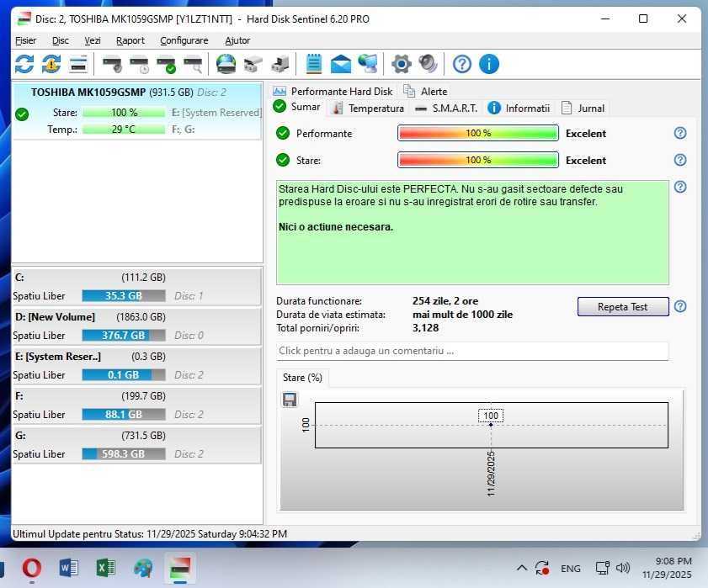Open the Fisier menu
The image size is (708, 588).
[26, 40]
